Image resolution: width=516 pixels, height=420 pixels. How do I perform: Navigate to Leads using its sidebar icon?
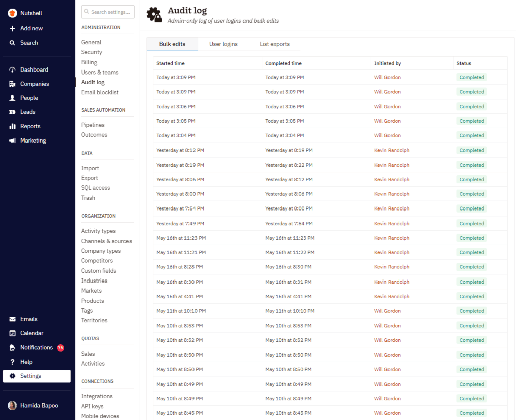tap(12, 112)
